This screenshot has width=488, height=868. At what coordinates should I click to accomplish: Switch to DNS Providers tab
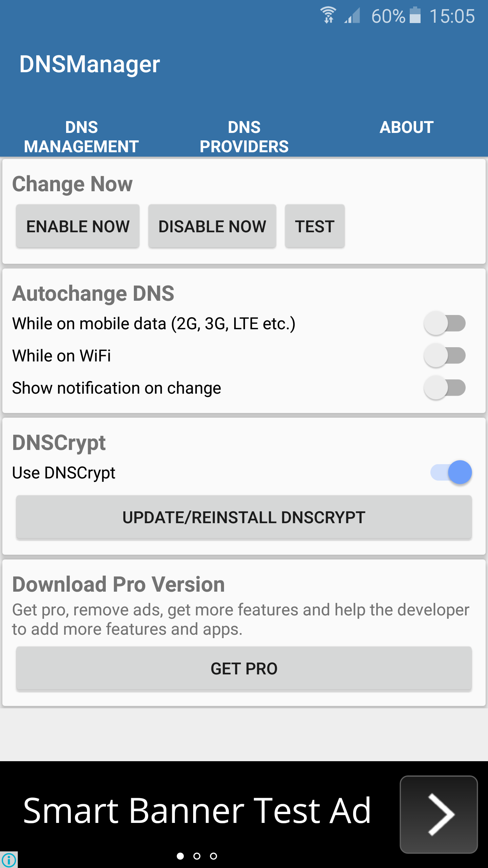pos(244,137)
